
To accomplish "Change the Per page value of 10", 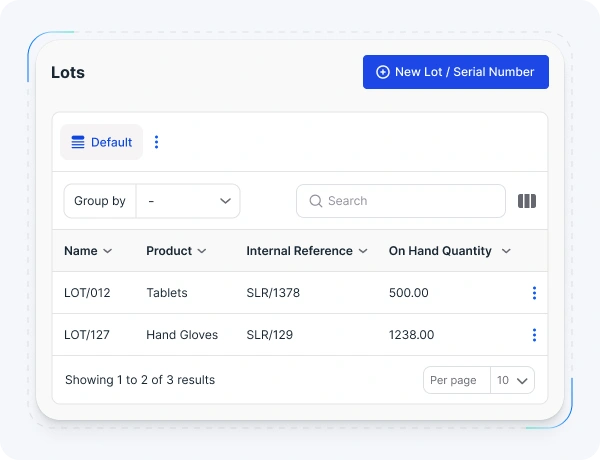I will (512, 380).
